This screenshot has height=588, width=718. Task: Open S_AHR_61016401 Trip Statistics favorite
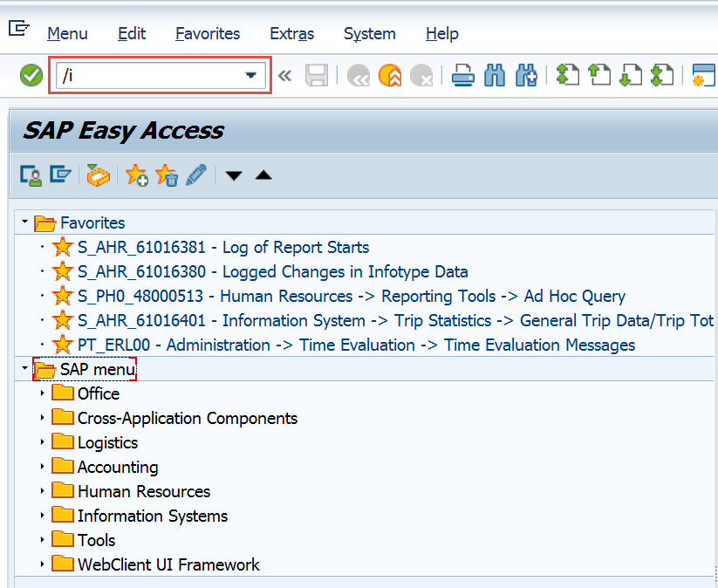point(395,320)
